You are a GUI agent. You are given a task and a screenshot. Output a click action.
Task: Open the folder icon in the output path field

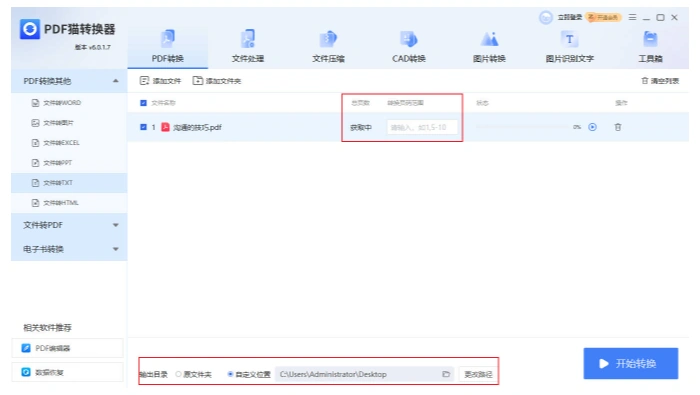[x=446, y=374]
